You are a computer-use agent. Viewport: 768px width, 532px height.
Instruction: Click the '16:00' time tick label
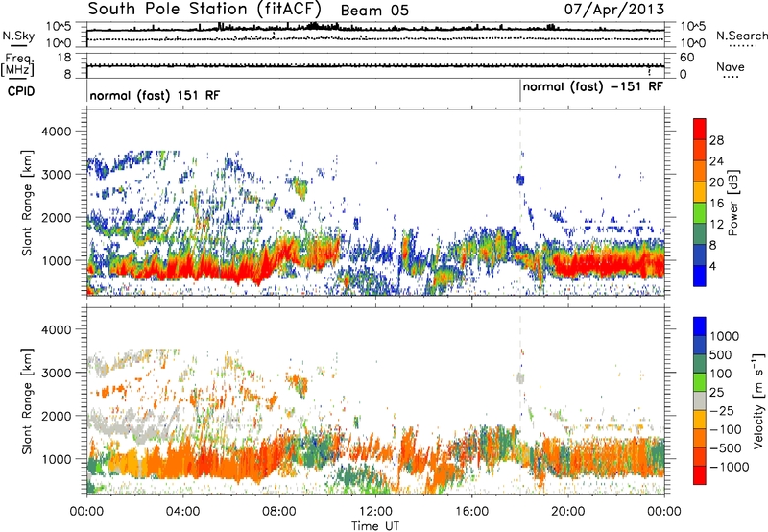click(471, 512)
